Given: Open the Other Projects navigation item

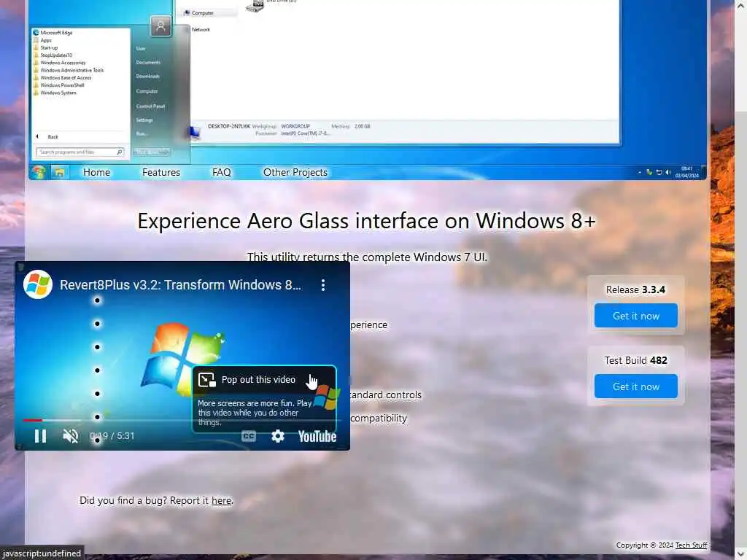Looking at the screenshot, I should pyautogui.click(x=295, y=172).
